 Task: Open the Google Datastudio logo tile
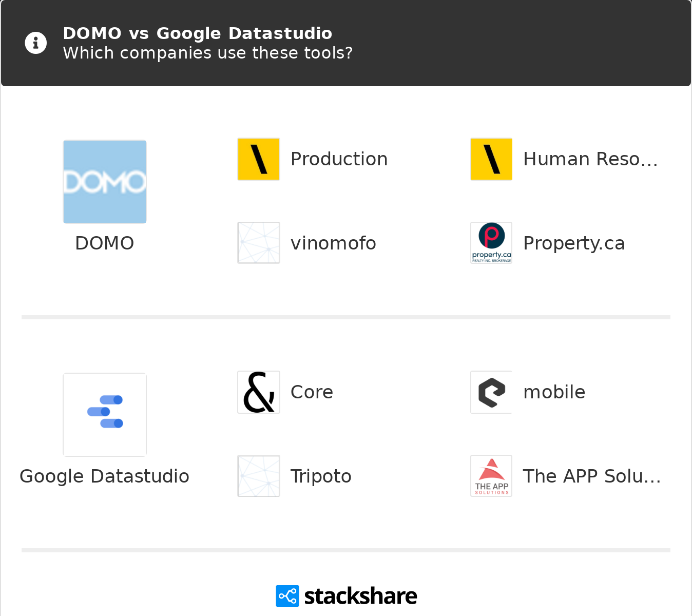105,415
